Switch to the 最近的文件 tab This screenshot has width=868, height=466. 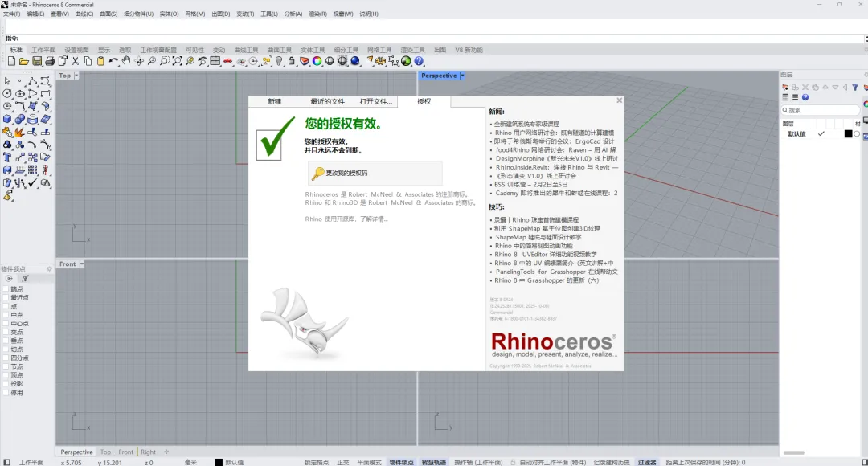327,102
